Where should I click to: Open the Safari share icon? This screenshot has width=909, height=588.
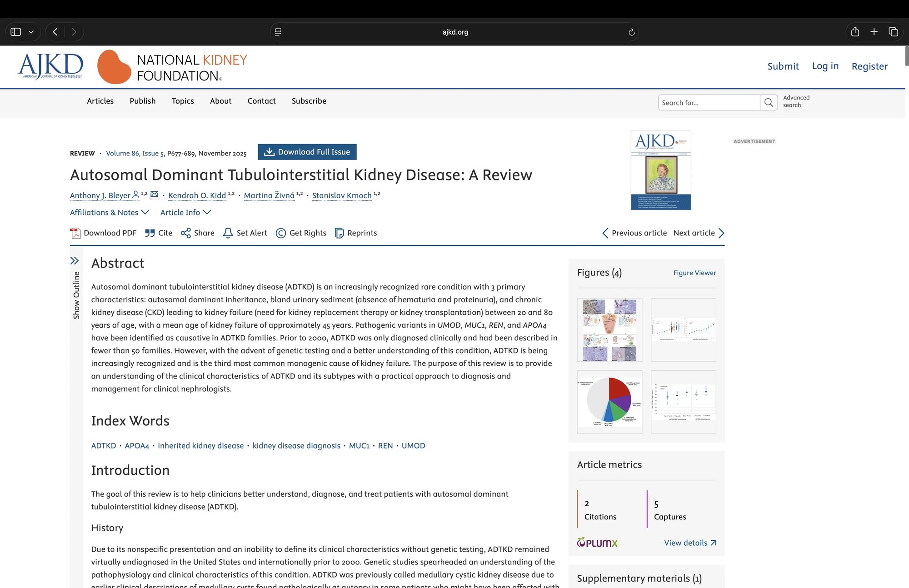855,32
